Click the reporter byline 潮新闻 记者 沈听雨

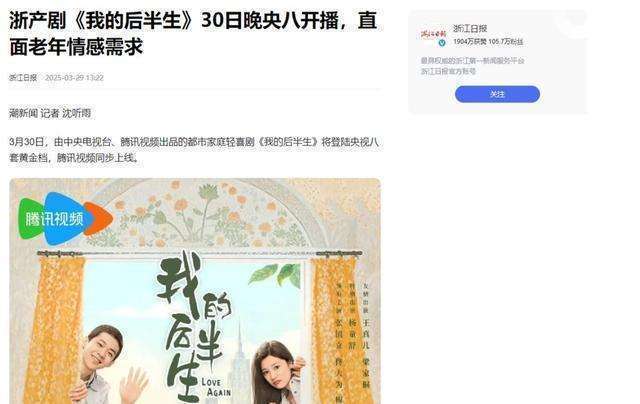[50, 113]
